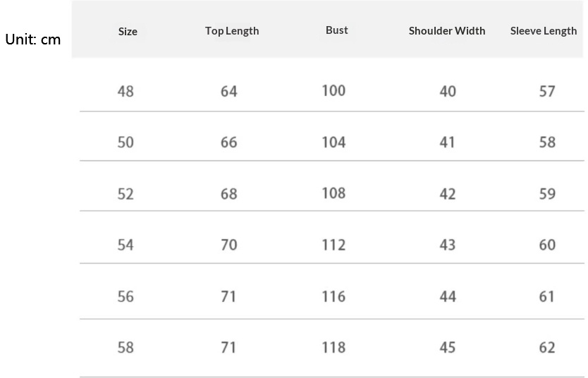
Task: Click the Bust column header
Action: click(337, 30)
